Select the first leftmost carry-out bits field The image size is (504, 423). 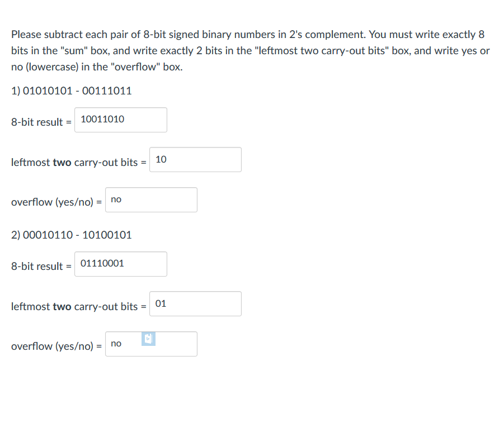[x=195, y=159]
